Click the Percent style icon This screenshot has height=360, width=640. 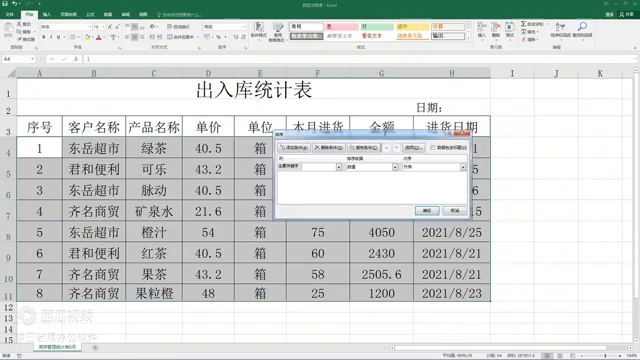218,37
